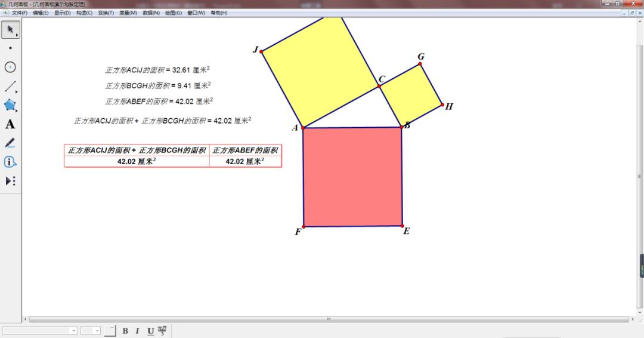Viewport: 644px width, 338px height.
Task: Select the Marker pen tool
Action: coord(10,143)
